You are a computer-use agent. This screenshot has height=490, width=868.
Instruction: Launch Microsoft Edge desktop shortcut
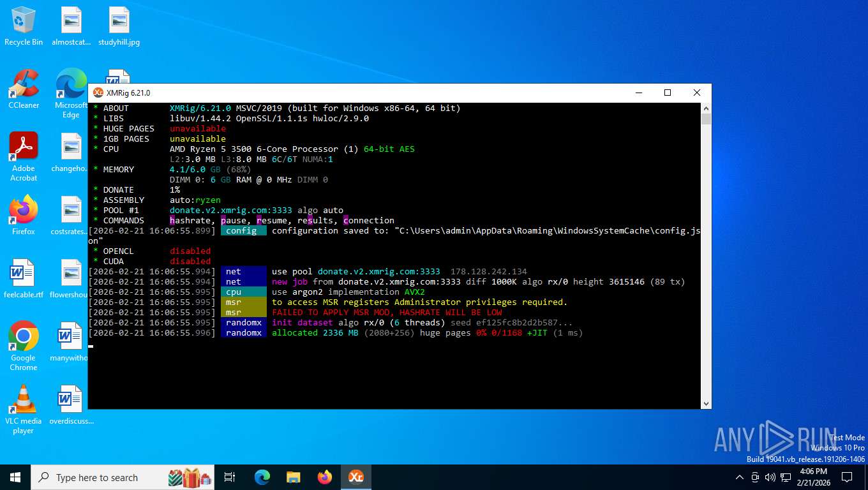pos(71,94)
